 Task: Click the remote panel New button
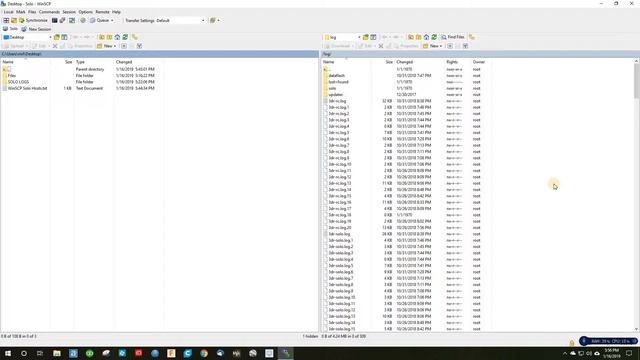(433, 46)
